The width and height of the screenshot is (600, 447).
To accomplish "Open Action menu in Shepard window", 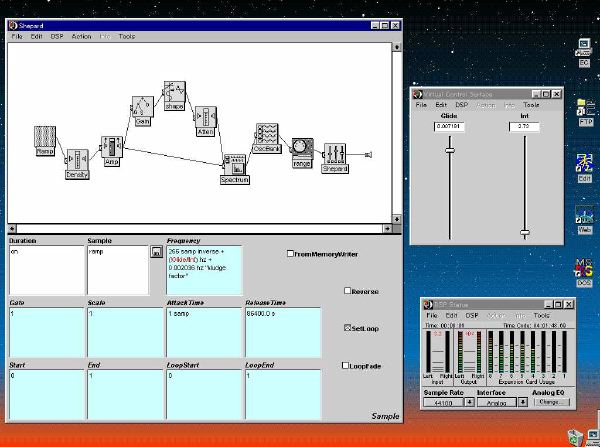I will click(82, 36).
